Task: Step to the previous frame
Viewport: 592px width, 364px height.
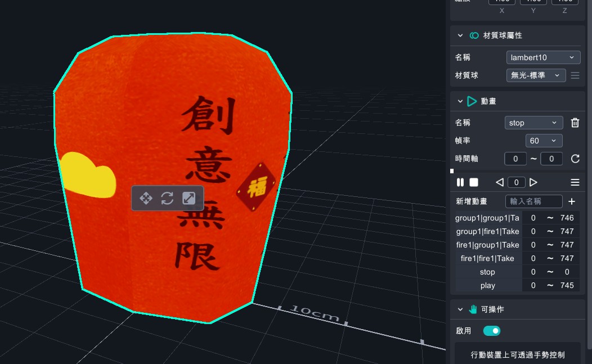Action: click(x=499, y=182)
